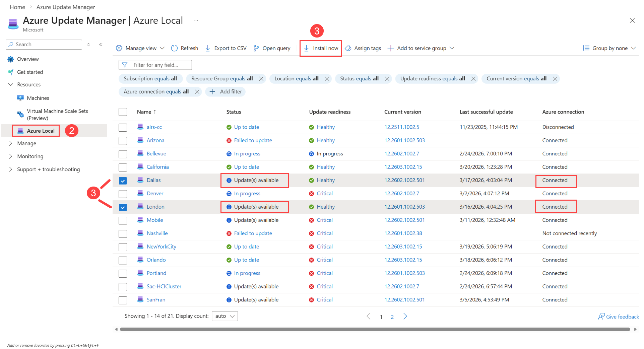Remove the Azure connection filter
Image resolution: width=644 pixels, height=349 pixels.
pyautogui.click(x=197, y=92)
